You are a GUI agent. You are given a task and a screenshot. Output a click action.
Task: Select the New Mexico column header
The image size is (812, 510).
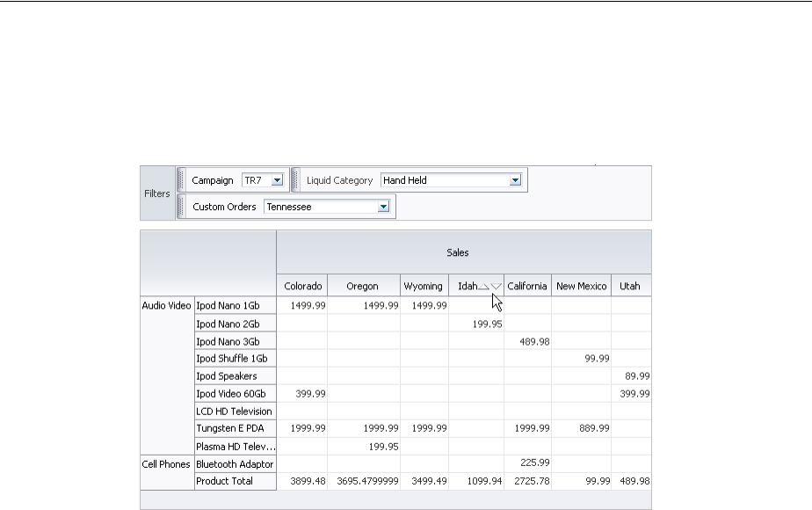click(581, 286)
